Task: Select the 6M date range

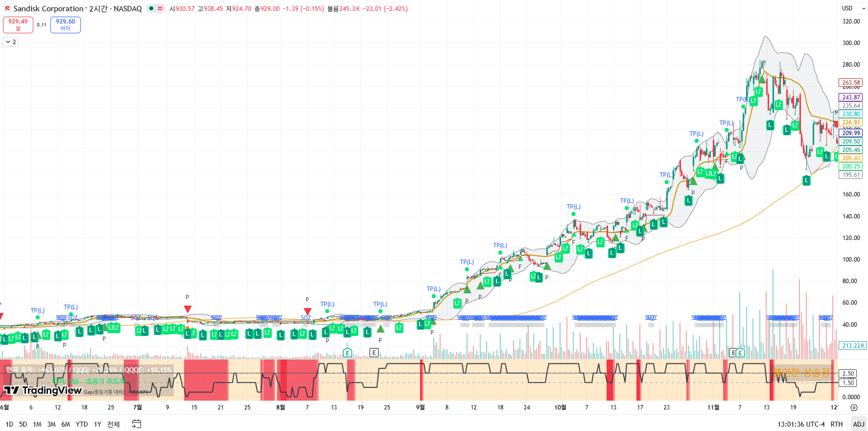Action: coord(66,424)
